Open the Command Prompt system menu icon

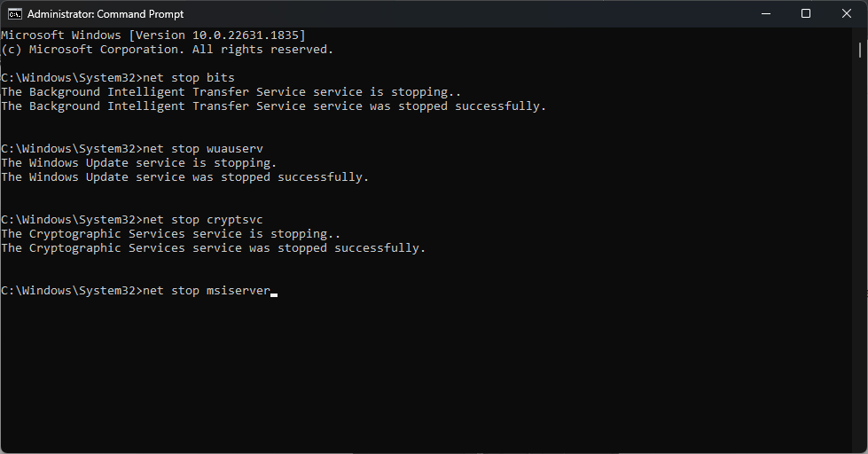coord(14,13)
